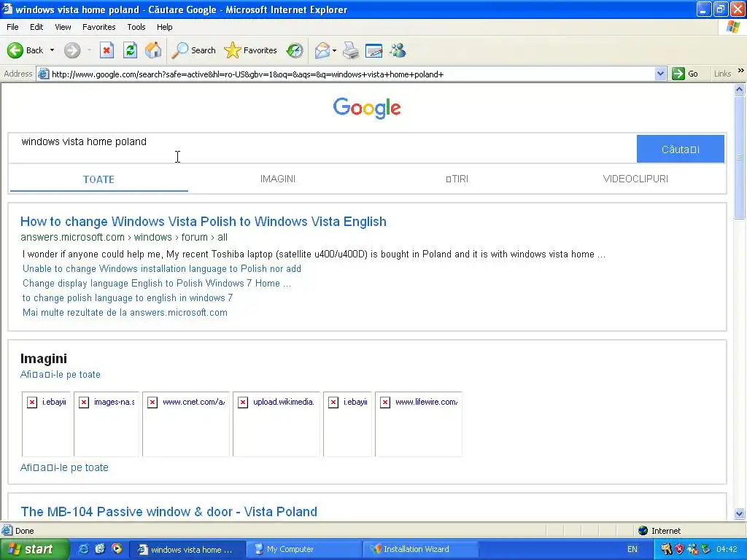Open How to change Windows Vista Polish result
The height and width of the screenshot is (560, 747).
coord(204,222)
